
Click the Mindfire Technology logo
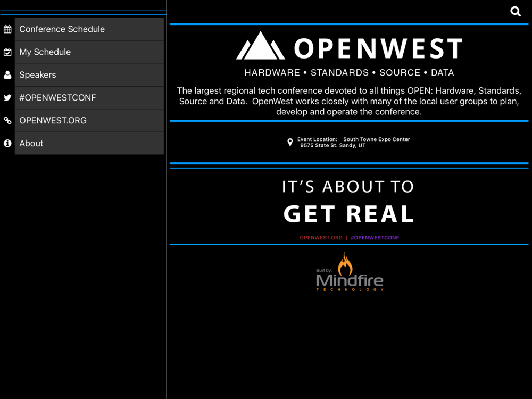(x=350, y=272)
